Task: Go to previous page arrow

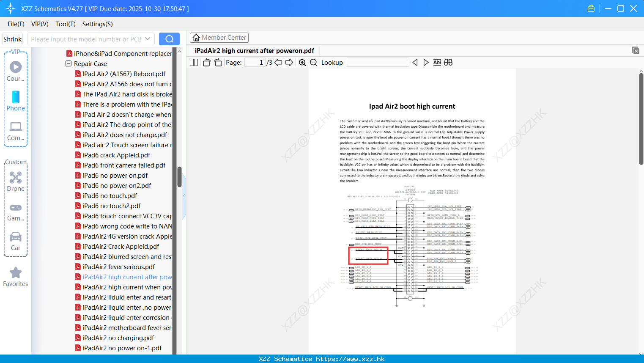Action: 278,62
